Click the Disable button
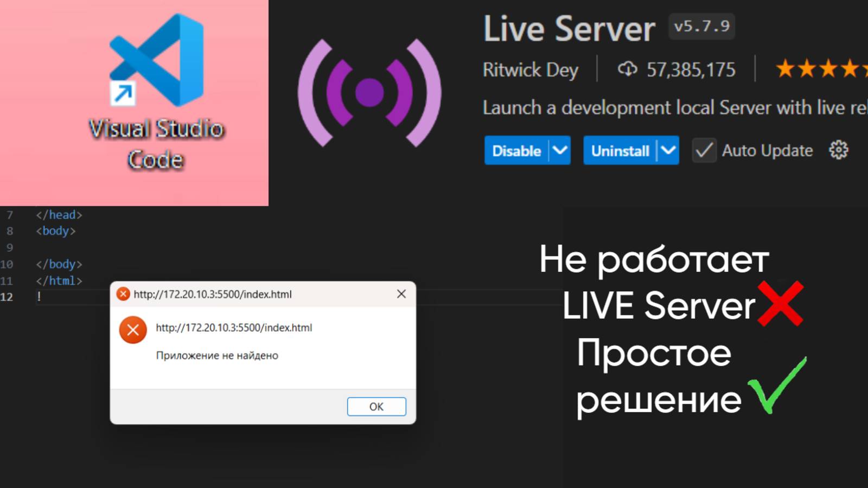The width and height of the screenshot is (868, 488). (x=517, y=151)
